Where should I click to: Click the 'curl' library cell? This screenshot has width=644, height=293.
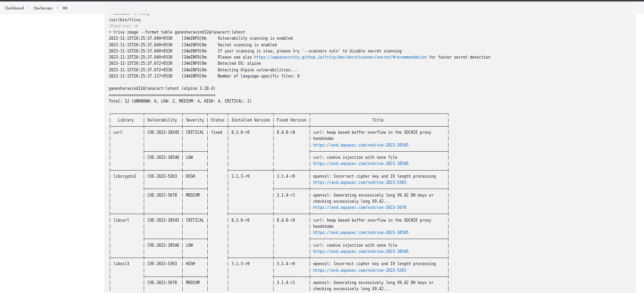tap(118, 132)
